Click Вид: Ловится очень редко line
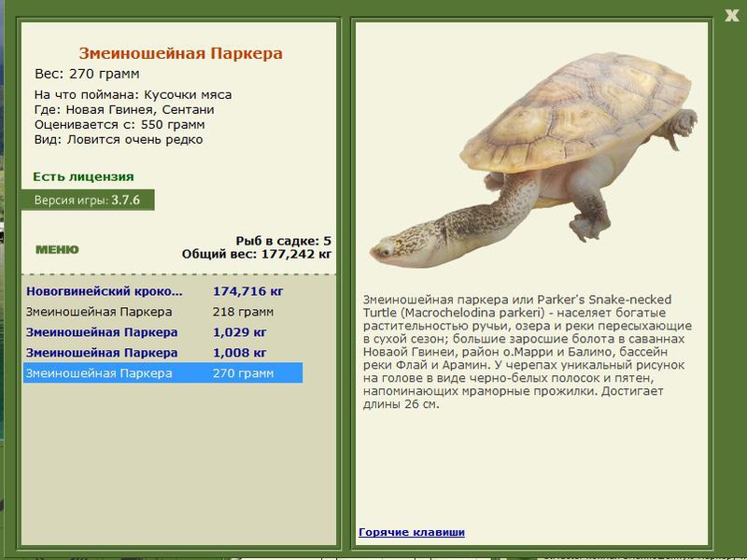The image size is (747, 560). coord(119,139)
